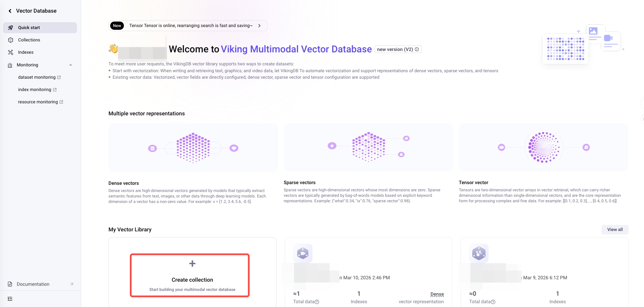
Task: Click the Total data help icon in first library card
Action: pos(317,302)
